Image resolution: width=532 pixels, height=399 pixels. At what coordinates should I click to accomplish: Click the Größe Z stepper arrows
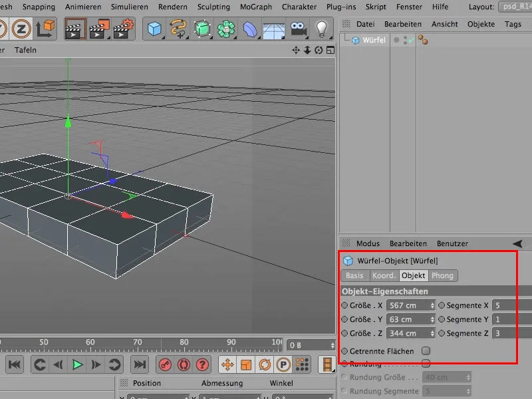point(432,333)
